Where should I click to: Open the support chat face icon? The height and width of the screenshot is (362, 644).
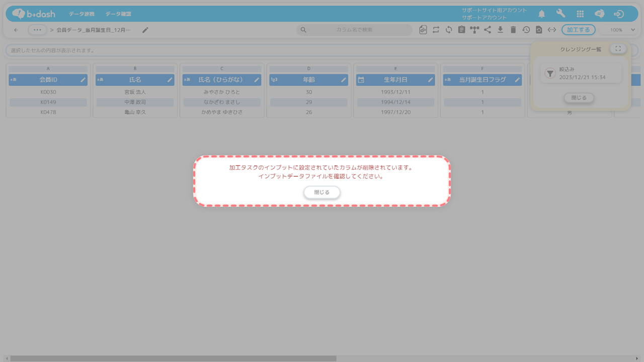pos(600,14)
